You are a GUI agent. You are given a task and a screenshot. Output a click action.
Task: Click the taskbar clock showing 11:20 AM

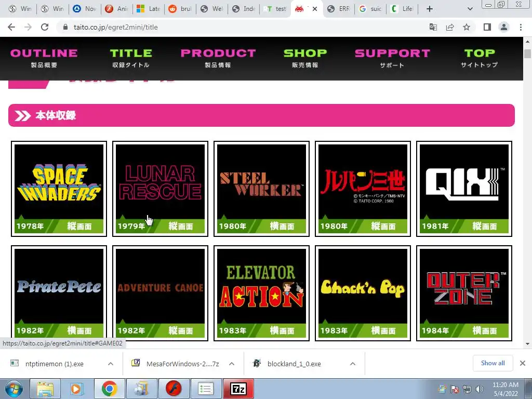point(505,389)
